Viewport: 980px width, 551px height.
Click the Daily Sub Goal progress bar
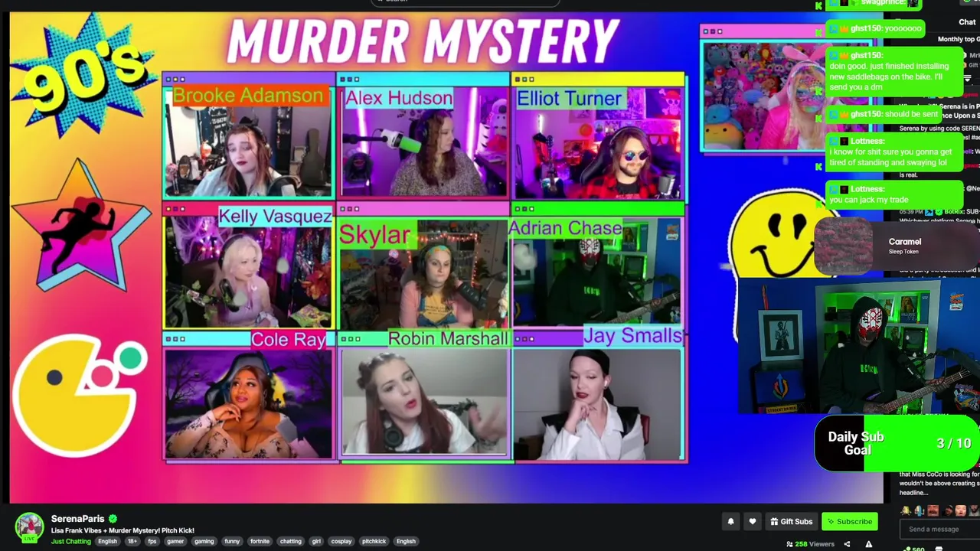pos(897,442)
